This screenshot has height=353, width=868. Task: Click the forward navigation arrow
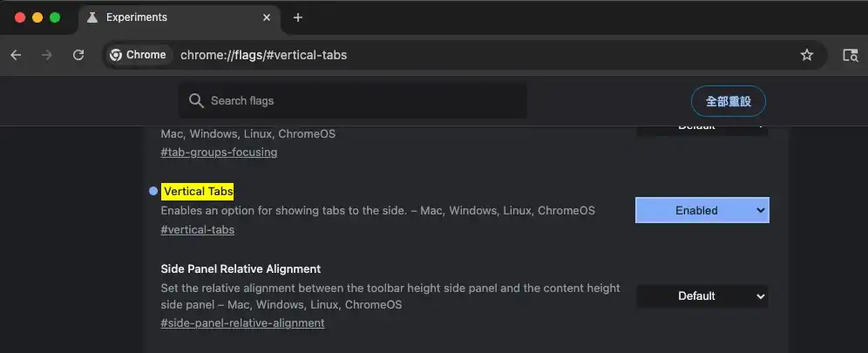[47, 55]
